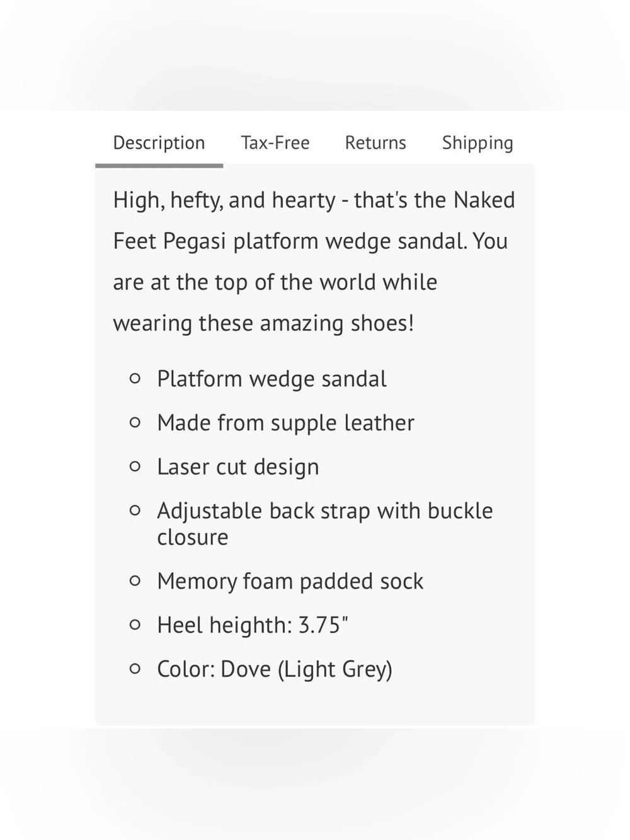
Task: Click the 'Laser cut design' bullet item
Action: (238, 467)
